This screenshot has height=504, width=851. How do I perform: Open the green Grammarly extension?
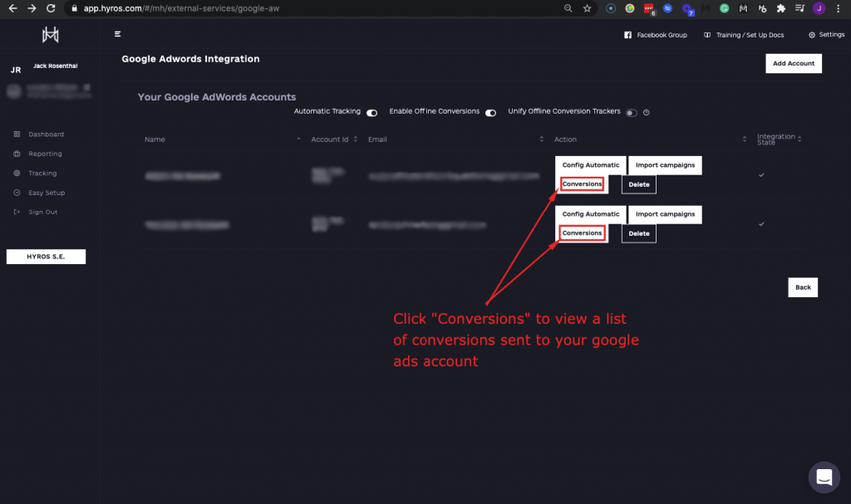click(724, 8)
